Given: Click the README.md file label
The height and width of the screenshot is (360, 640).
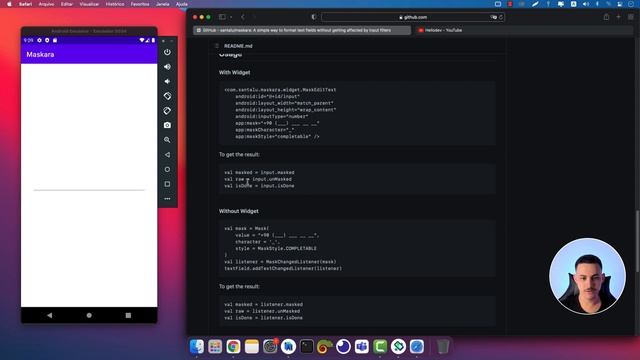Looking at the screenshot, I should 238,46.
